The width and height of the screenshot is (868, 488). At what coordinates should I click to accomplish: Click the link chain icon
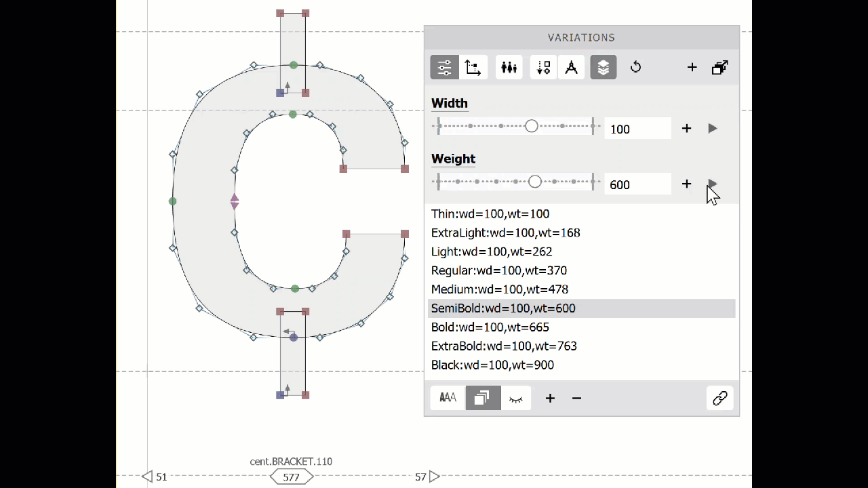[720, 398]
